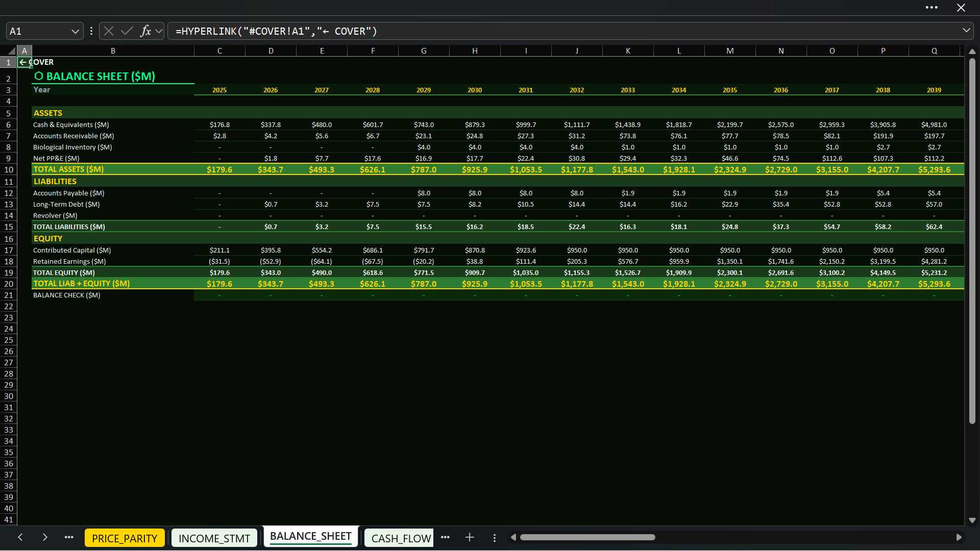
Task: Go to next sheet tab arrow
Action: 45,537
